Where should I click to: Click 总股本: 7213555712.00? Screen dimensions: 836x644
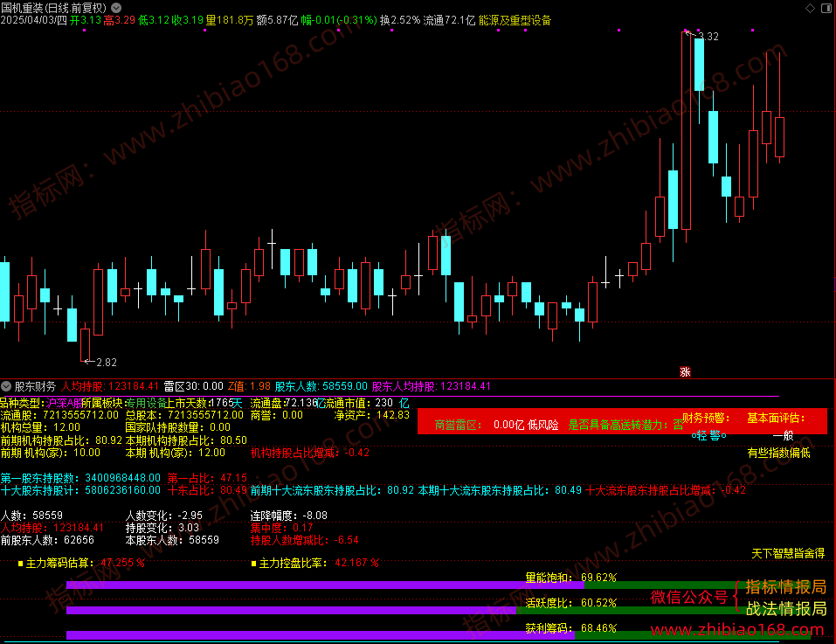click(184, 415)
